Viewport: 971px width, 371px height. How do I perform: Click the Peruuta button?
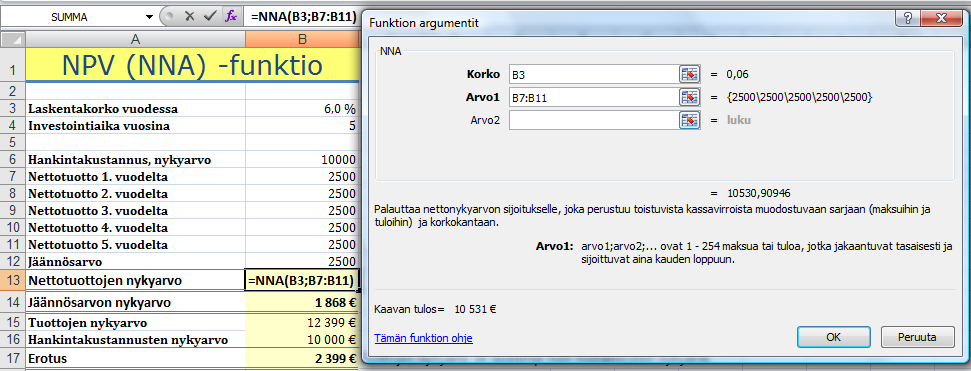click(918, 338)
